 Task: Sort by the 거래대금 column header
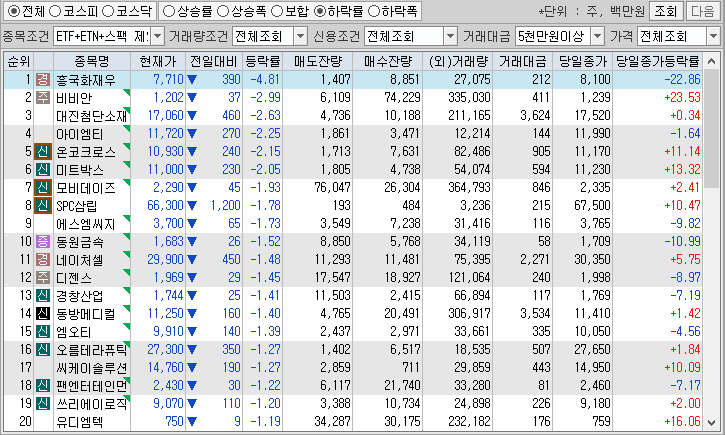(x=522, y=61)
